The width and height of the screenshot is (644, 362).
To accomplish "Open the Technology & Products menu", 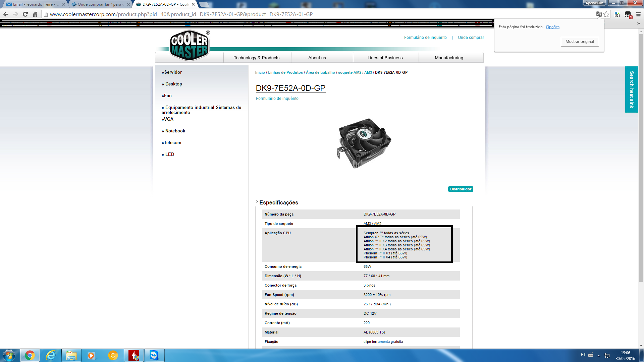I will [x=257, y=58].
